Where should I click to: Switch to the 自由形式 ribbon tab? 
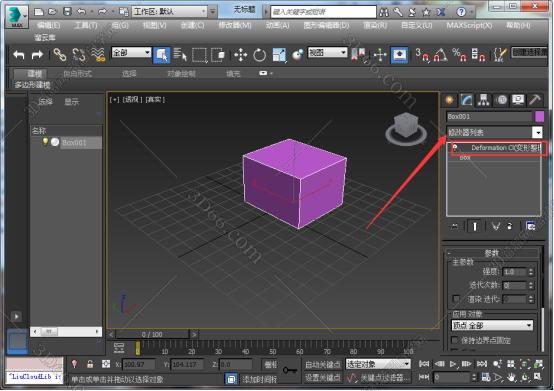tap(77, 74)
